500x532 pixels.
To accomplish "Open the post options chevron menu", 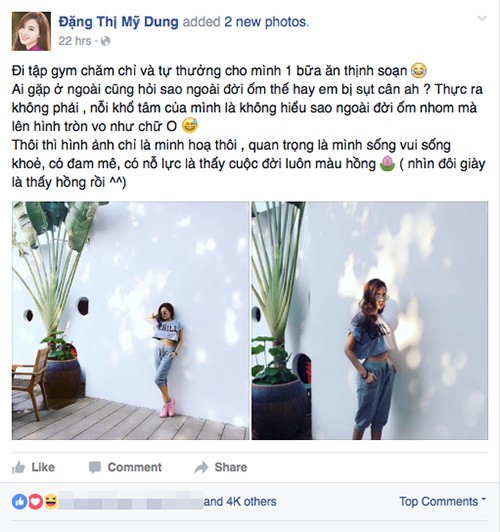I will pos(482,19).
